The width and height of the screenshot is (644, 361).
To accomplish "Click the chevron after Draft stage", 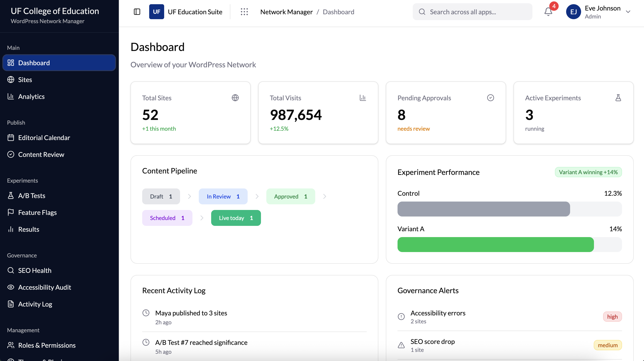I will click(x=189, y=196).
